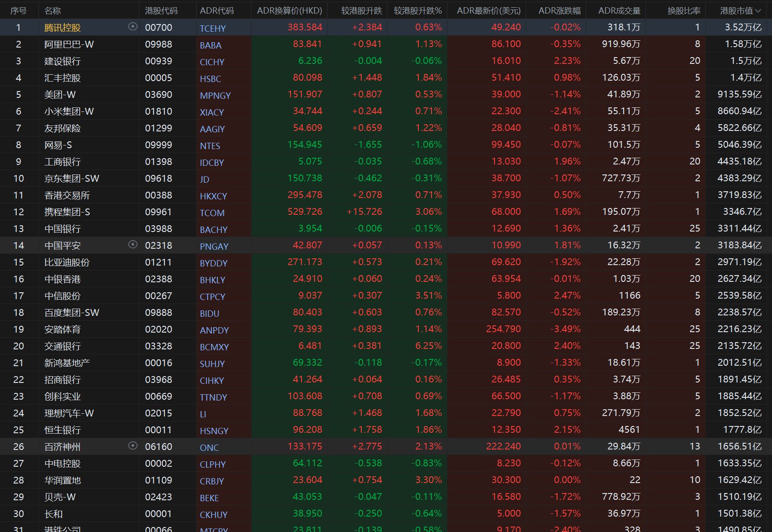Viewport: 772px width, 532px height.
Task: Click the 254.790 ADR latest price cell
Action: coord(503,329)
